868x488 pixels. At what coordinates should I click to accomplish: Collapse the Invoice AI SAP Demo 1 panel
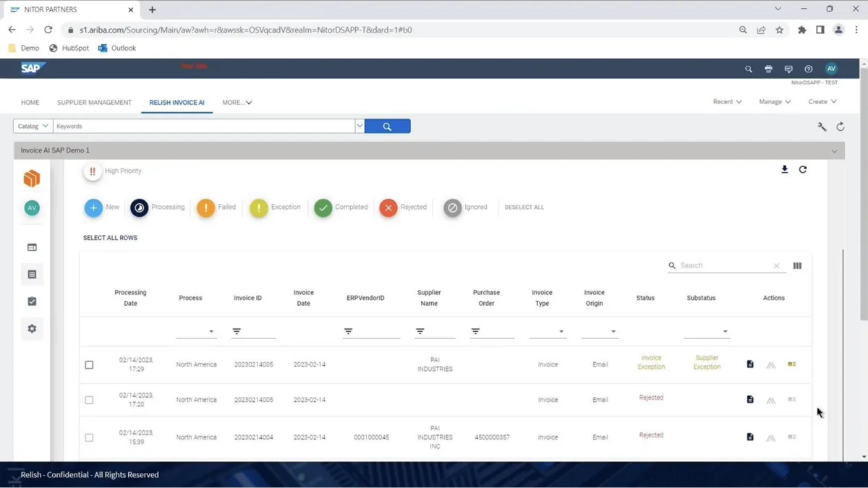tap(835, 151)
